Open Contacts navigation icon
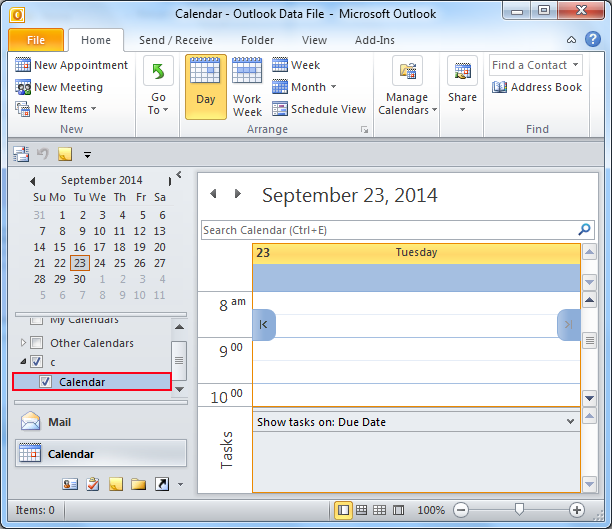 pyautogui.click(x=70, y=484)
